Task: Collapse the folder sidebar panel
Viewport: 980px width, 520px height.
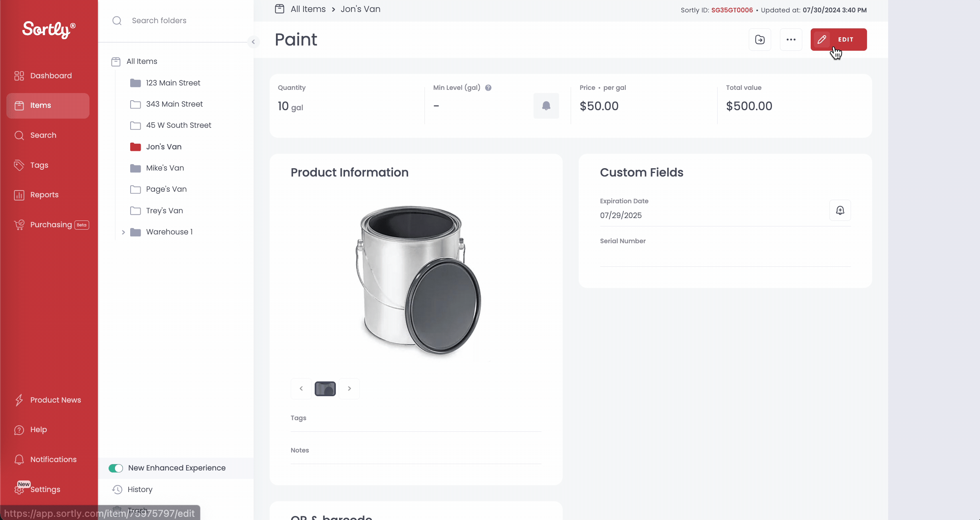Action: [253, 42]
